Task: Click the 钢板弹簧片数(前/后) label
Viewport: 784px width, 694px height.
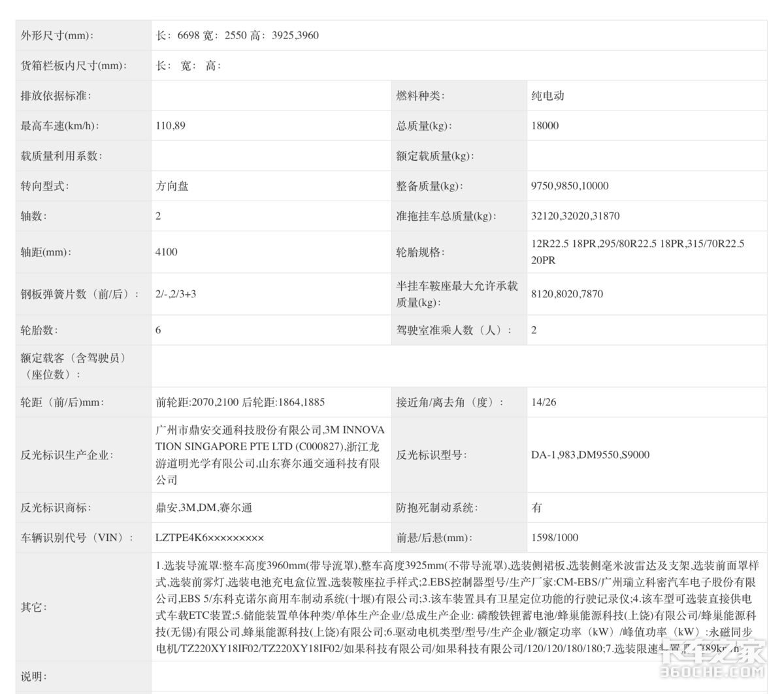Action: (79, 294)
